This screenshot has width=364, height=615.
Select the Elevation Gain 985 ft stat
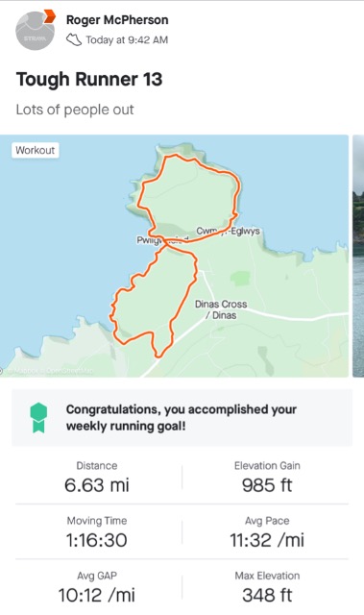pyautogui.click(x=267, y=478)
